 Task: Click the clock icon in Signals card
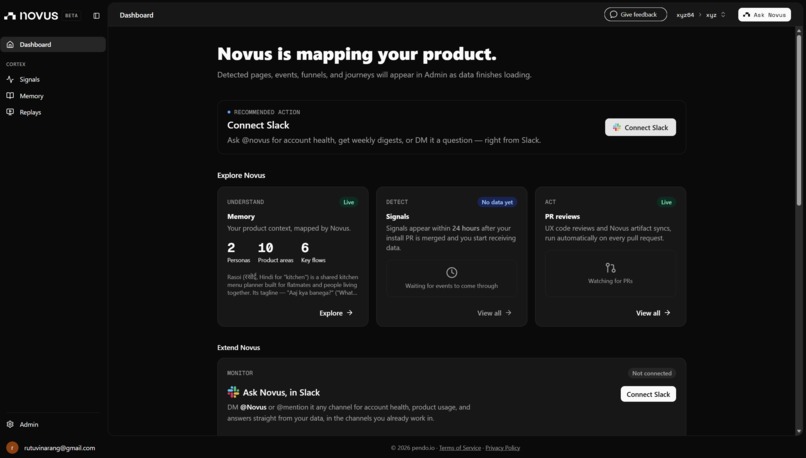(451, 272)
